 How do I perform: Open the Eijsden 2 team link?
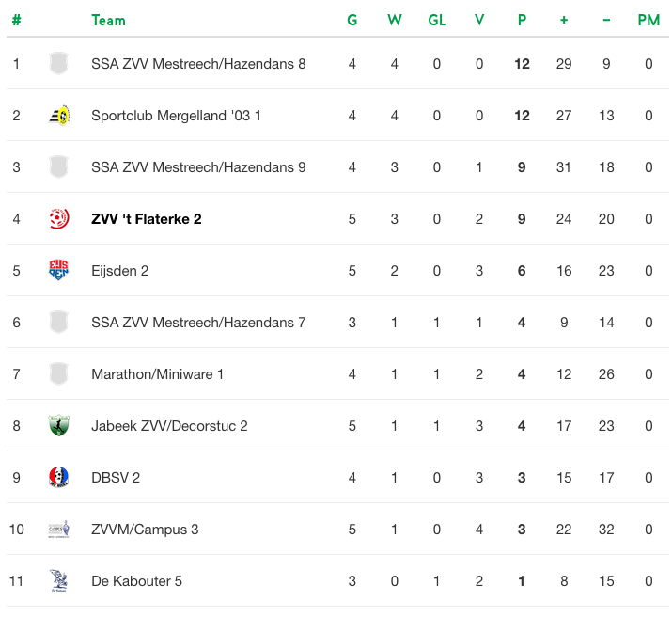(x=119, y=271)
